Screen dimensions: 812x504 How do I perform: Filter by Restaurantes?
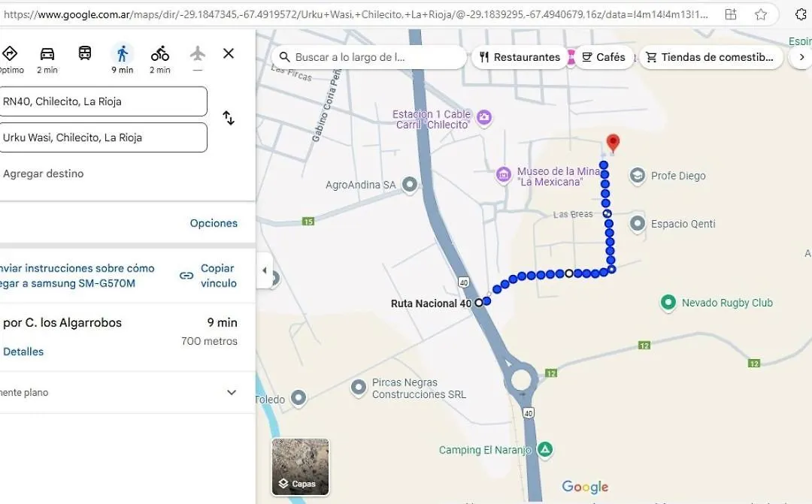coord(520,57)
